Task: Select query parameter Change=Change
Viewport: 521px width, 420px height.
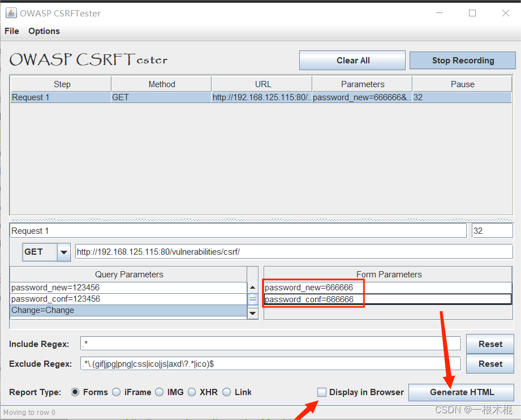Action: pos(128,310)
